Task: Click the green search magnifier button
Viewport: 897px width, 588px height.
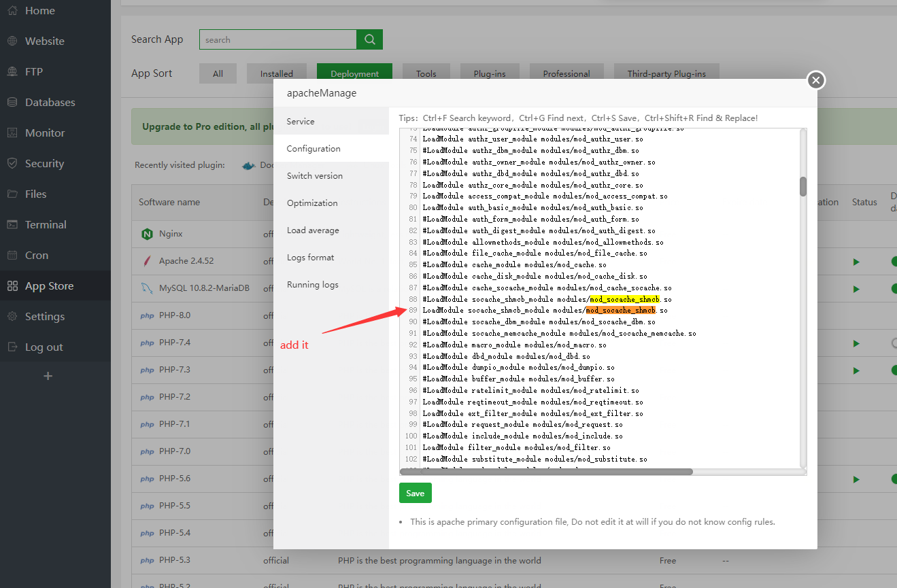Action: (369, 39)
